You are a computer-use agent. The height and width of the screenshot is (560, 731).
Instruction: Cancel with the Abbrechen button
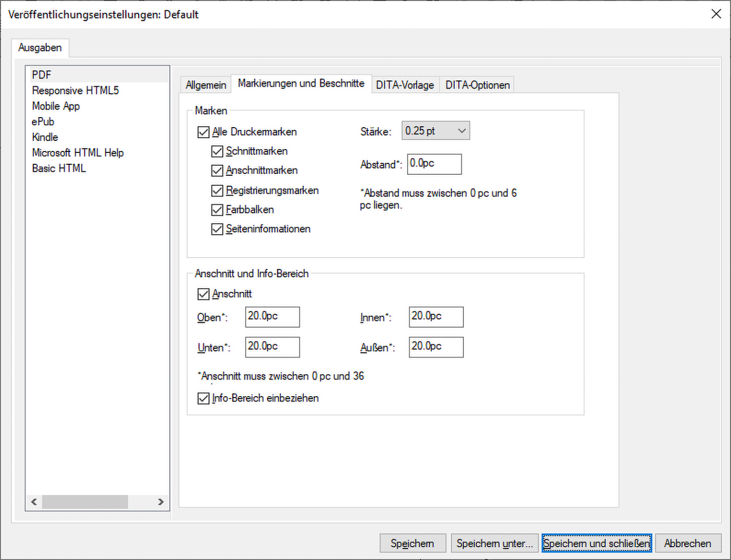687,543
